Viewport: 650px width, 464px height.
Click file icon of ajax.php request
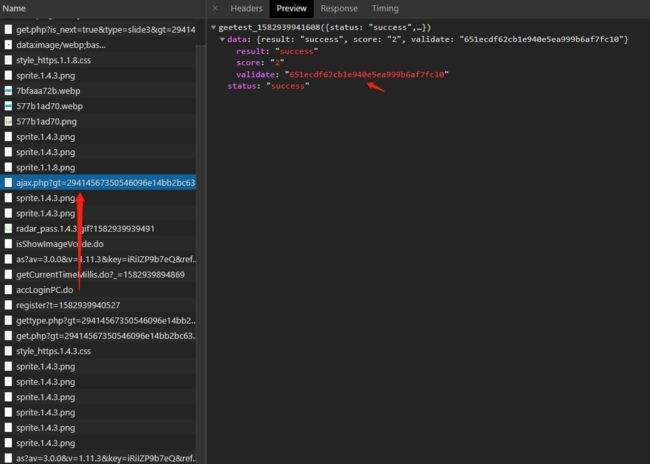click(8, 182)
